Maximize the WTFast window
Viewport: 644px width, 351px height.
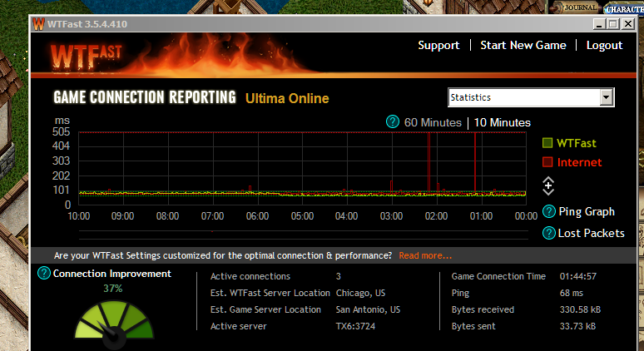click(612, 24)
